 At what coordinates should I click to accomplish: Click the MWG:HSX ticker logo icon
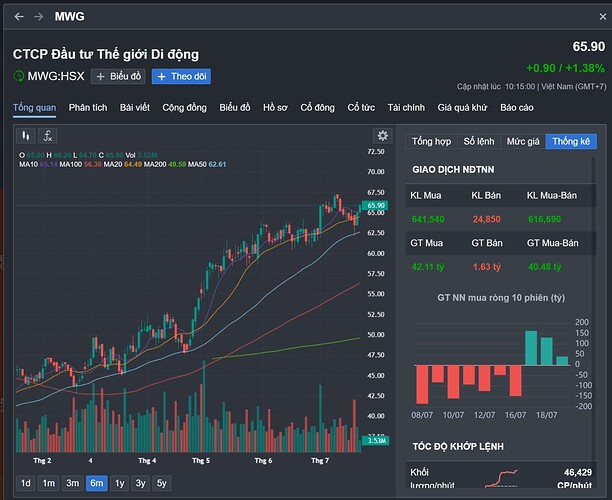[x=19, y=76]
